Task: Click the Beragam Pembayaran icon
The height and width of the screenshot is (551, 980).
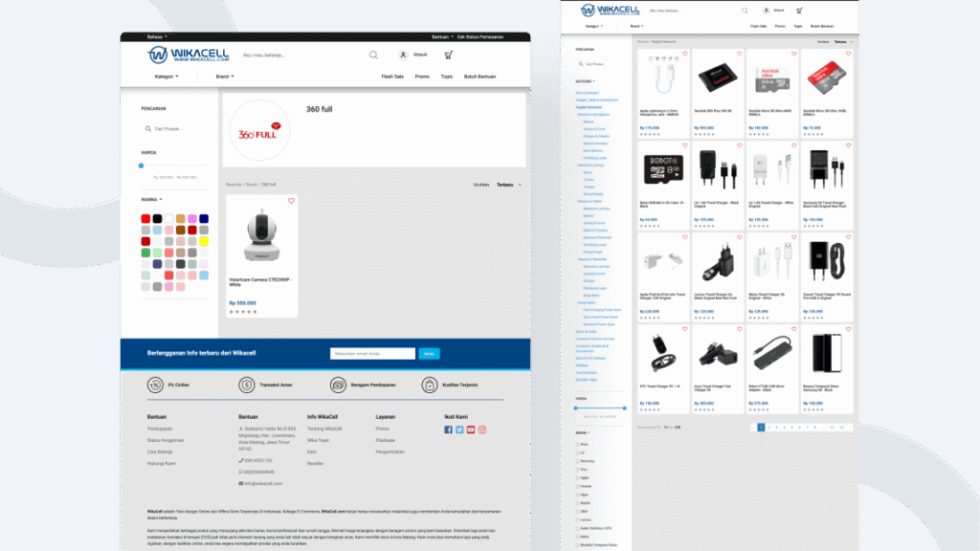Action: click(x=338, y=385)
